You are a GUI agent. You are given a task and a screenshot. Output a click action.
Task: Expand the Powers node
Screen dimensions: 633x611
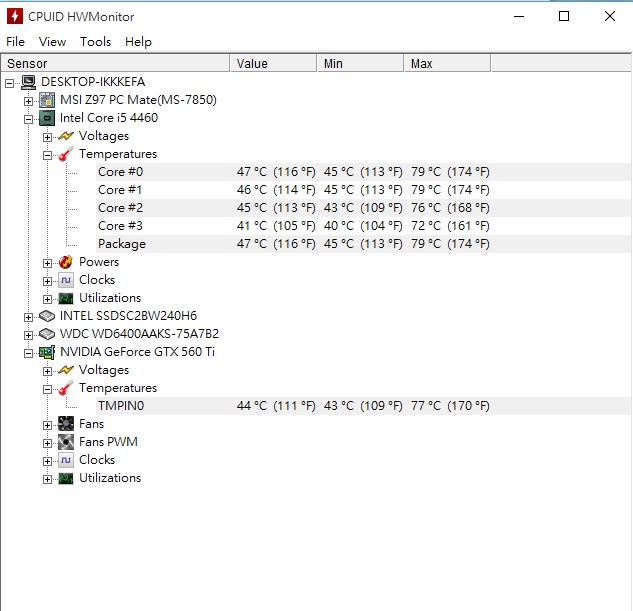pyautogui.click(x=47, y=263)
